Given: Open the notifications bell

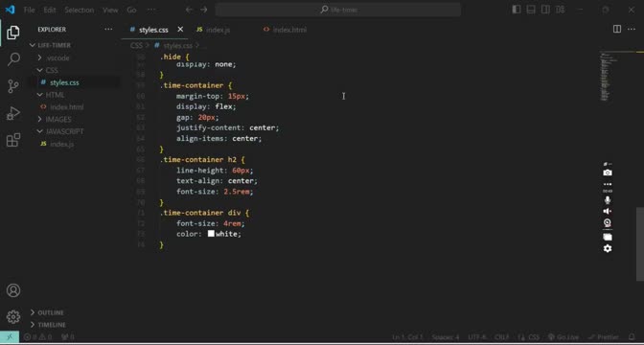Looking at the screenshot, I should coord(632,337).
